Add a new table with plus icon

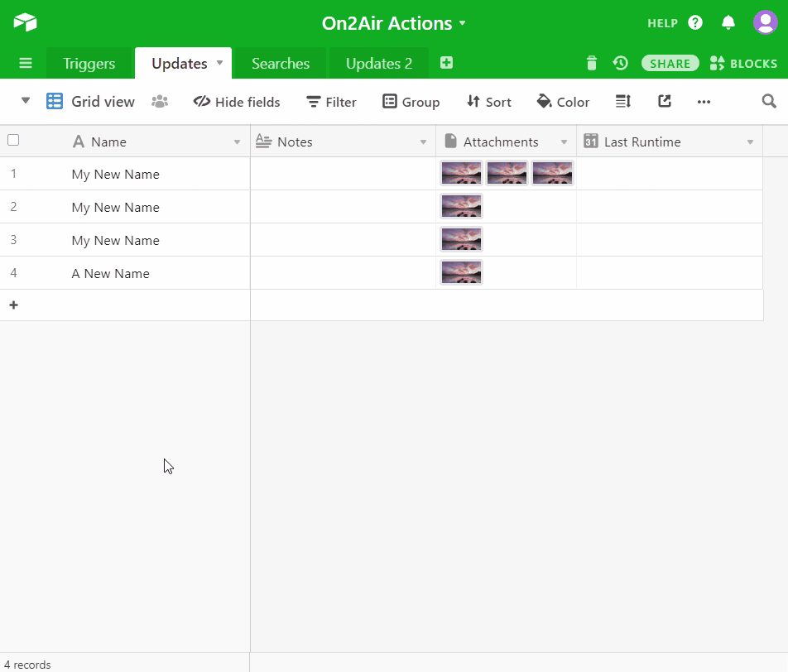446,63
